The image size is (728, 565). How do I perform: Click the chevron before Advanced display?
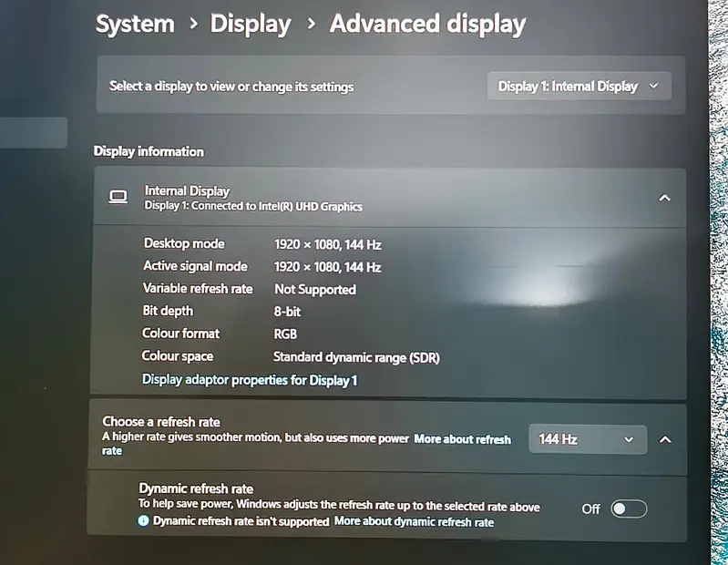click(x=312, y=25)
